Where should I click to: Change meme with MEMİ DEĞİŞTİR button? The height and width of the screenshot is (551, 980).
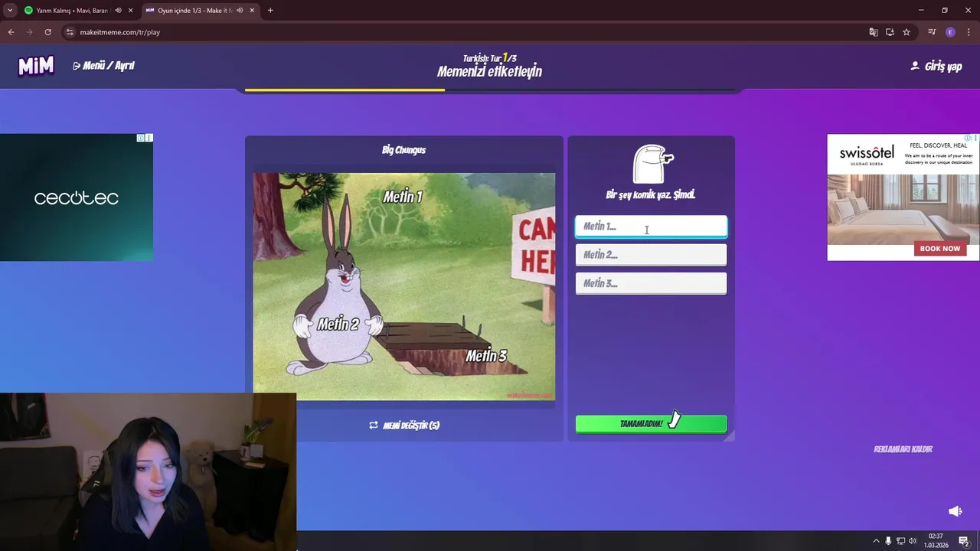404,425
